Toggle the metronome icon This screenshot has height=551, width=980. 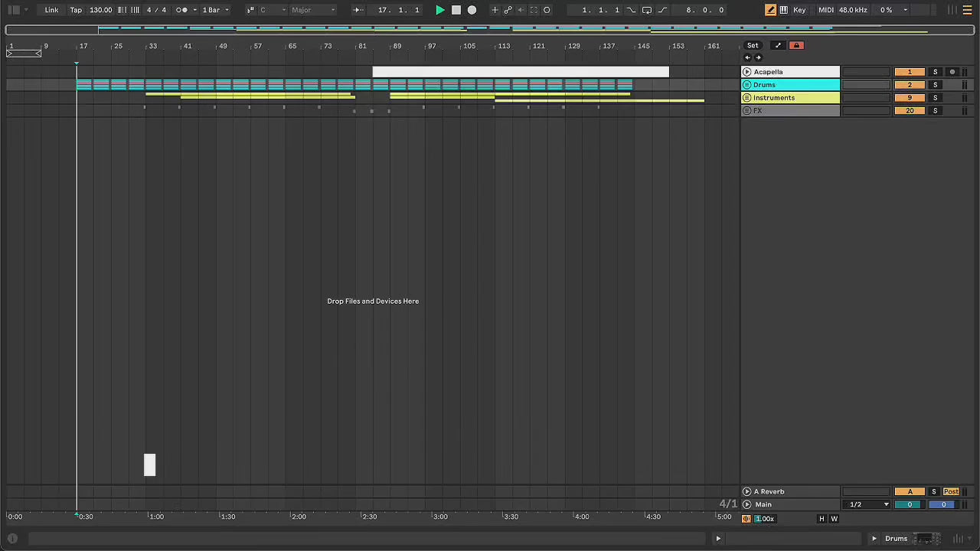(x=181, y=10)
